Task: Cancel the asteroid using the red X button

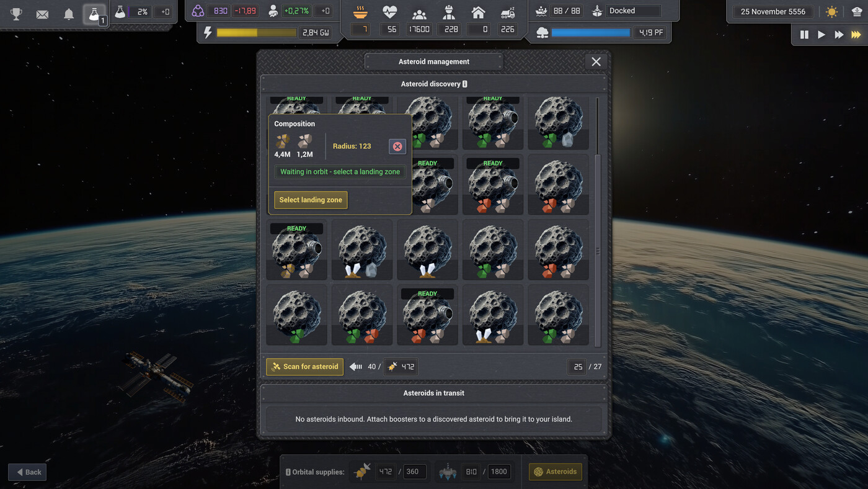Action: [x=397, y=146]
